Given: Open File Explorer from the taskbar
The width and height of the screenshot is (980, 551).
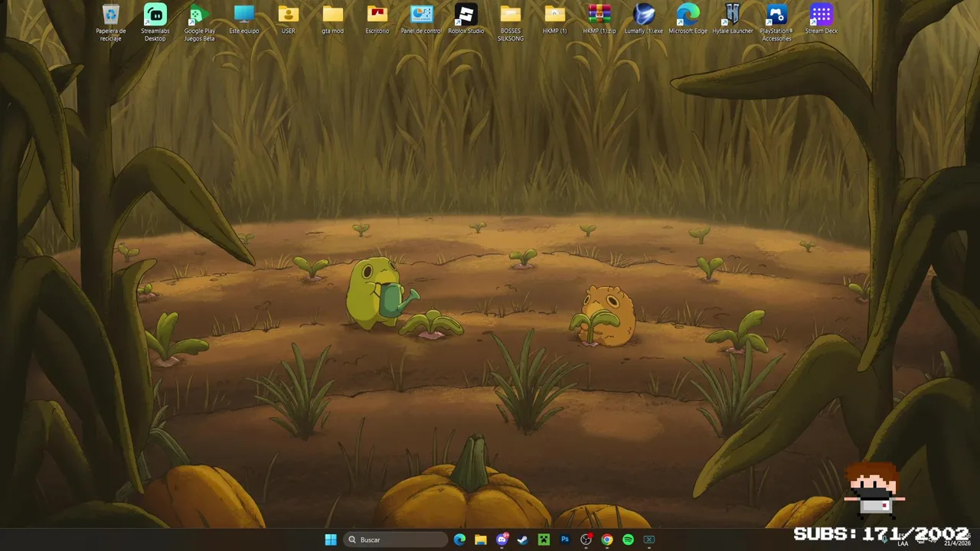Looking at the screenshot, I should pos(481,540).
